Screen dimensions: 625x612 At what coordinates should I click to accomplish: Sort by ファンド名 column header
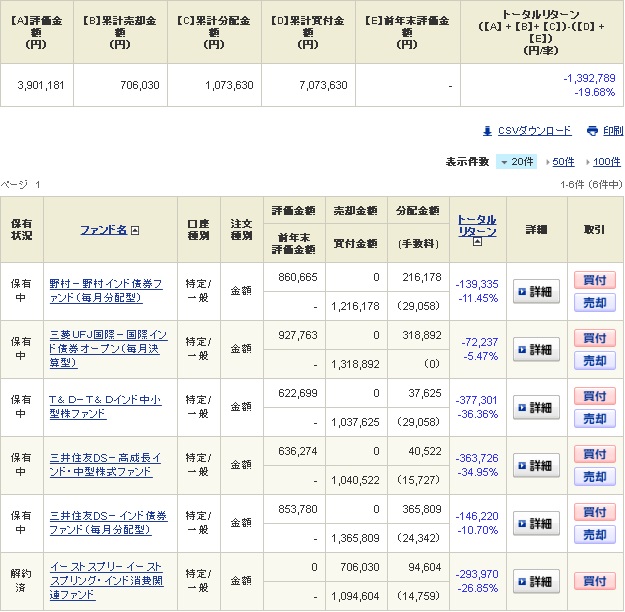(x=103, y=230)
